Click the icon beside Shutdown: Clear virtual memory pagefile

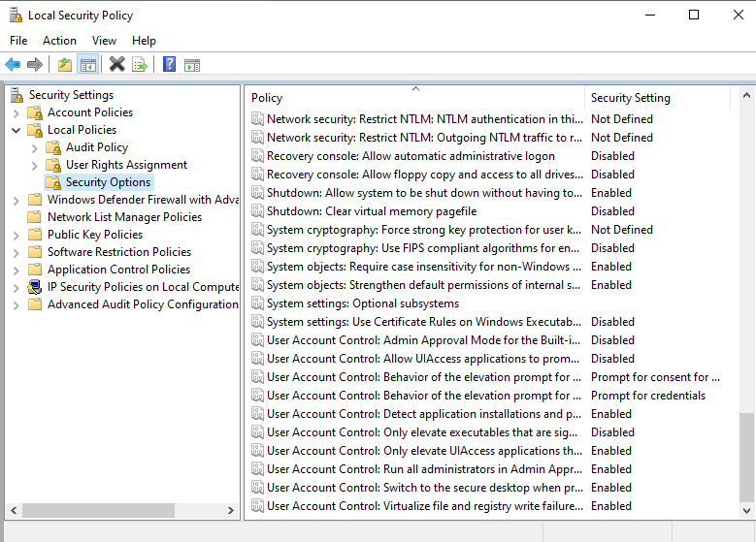click(257, 211)
